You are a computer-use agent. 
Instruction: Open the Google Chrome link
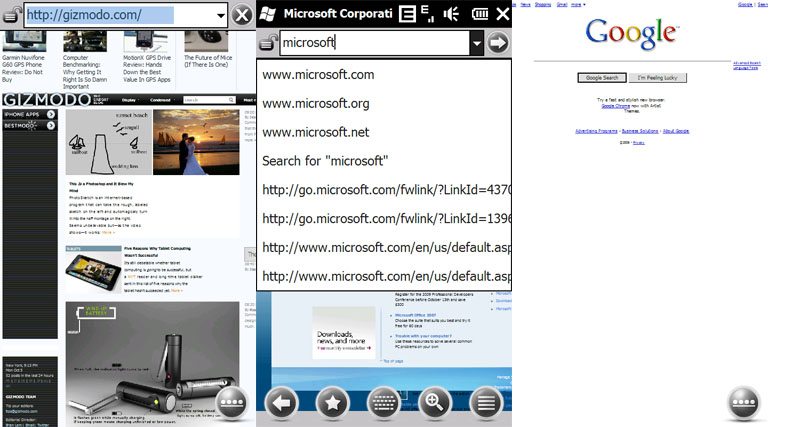coord(615,106)
